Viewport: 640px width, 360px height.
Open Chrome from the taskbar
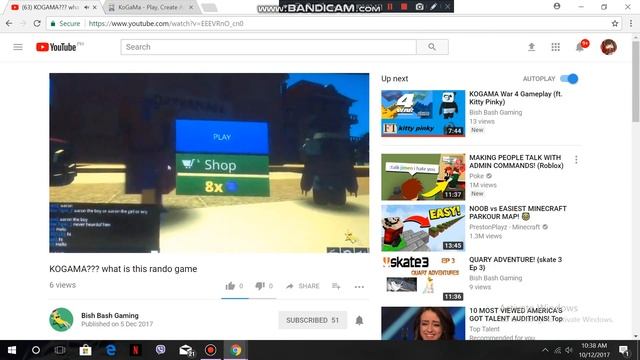pyautogui.click(x=236, y=350)
